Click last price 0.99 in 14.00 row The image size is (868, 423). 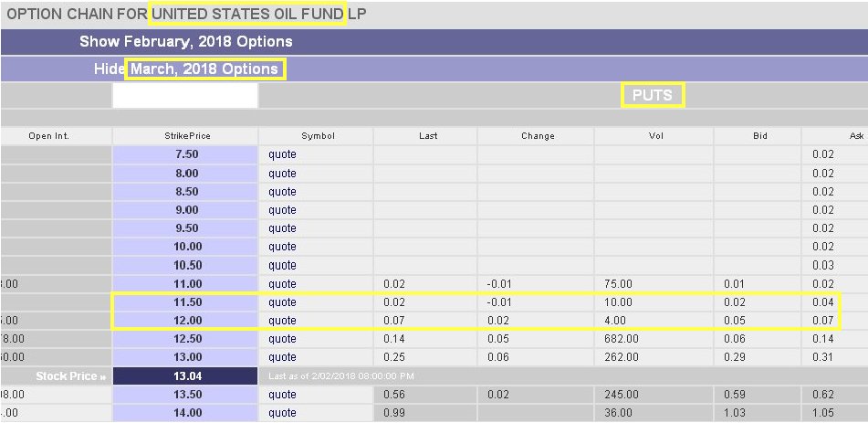(x=393, y=413)
